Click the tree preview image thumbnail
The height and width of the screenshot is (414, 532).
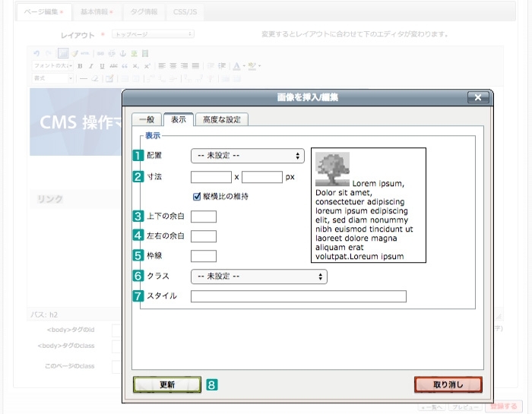click(x=333, y=169)
